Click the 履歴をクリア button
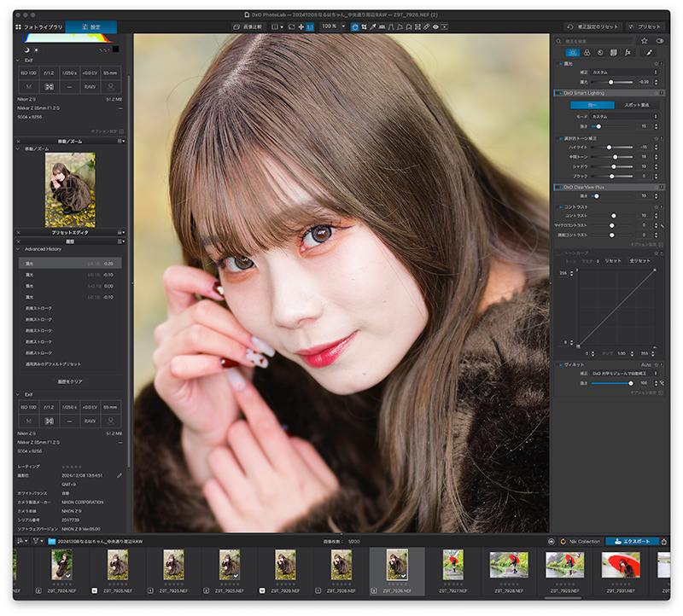683x616 pixels. (70, 381)
